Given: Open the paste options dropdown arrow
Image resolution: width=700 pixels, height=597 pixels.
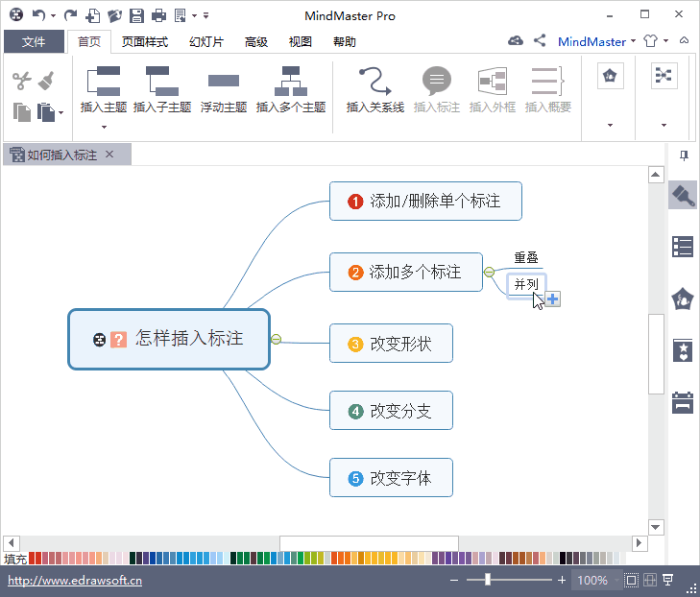Looking at the screenshot, I should (61, 113).
